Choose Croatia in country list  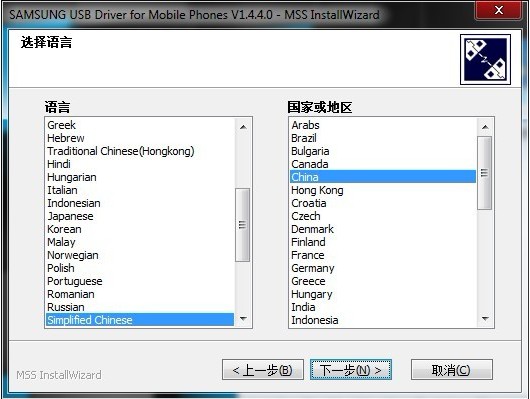tap(383, 203)
